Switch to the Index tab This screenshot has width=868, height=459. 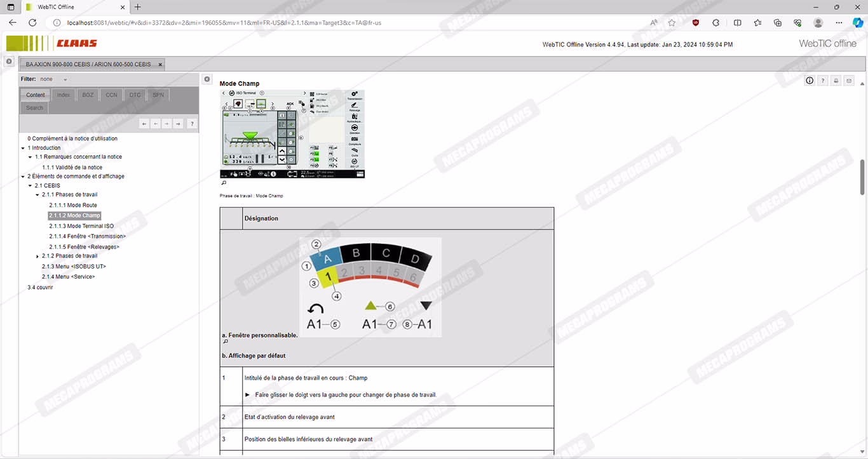coord(64,95)
